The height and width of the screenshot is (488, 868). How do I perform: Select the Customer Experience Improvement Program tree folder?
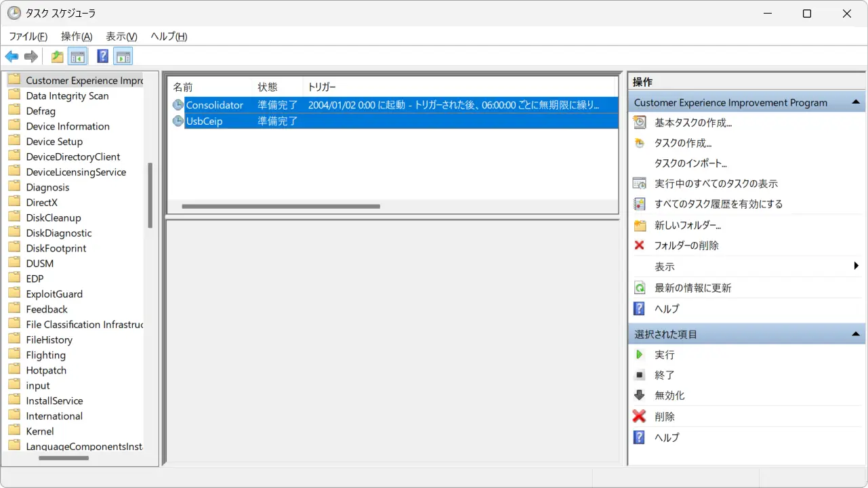pos(84,80)
